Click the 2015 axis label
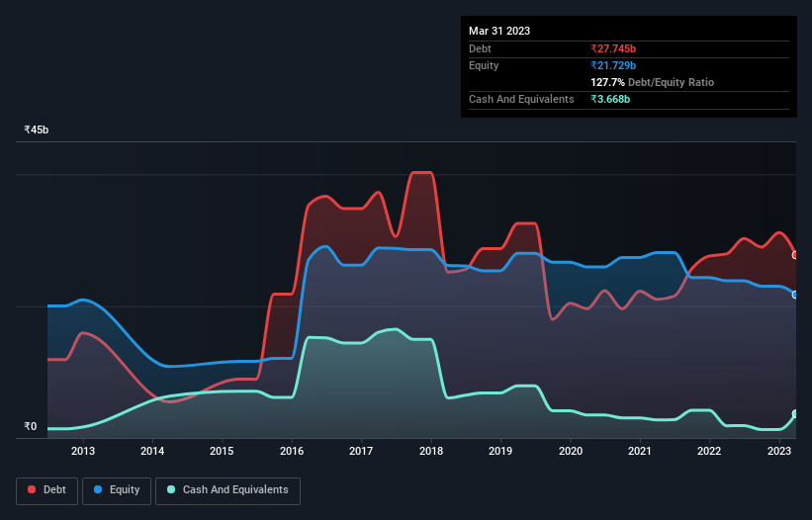Screen dimensions: 812x520 pos(222,451)
